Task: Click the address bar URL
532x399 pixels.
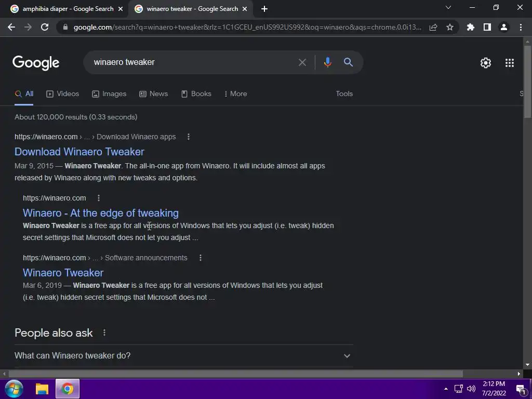Action: pyautogui.click(x=247, y=28)
